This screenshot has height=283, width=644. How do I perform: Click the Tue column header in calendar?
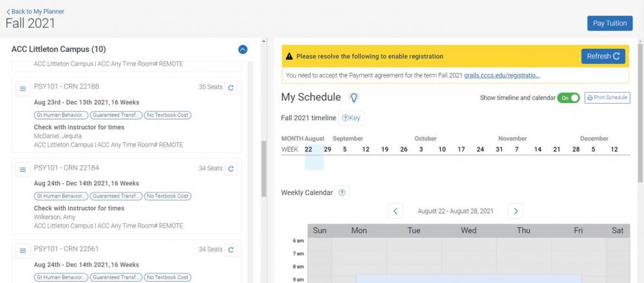tap(414, 230)
